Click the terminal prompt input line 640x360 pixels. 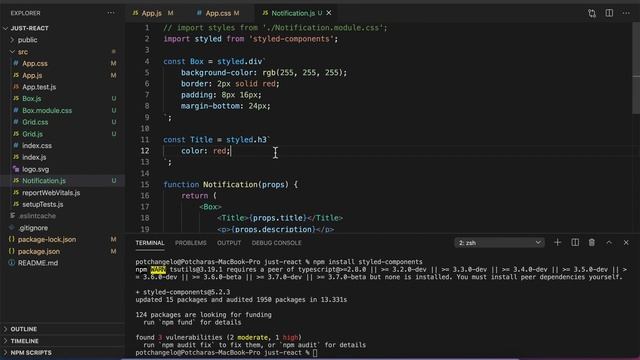(x=227, y=353)
